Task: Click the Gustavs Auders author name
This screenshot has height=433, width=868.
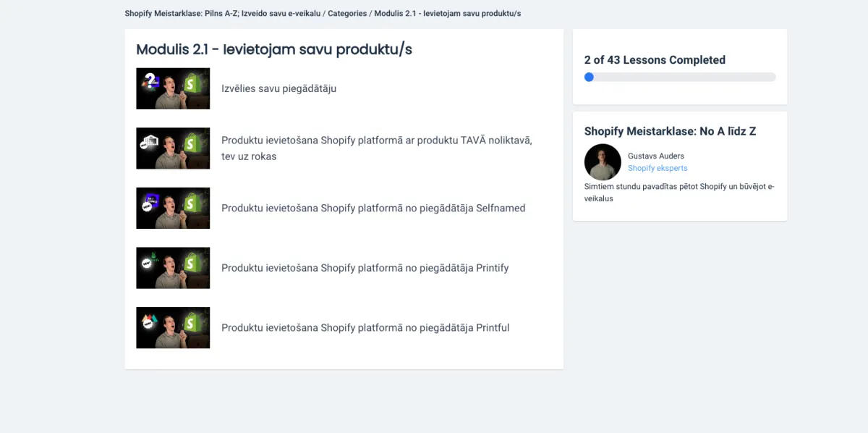Action: pos(656,156)
